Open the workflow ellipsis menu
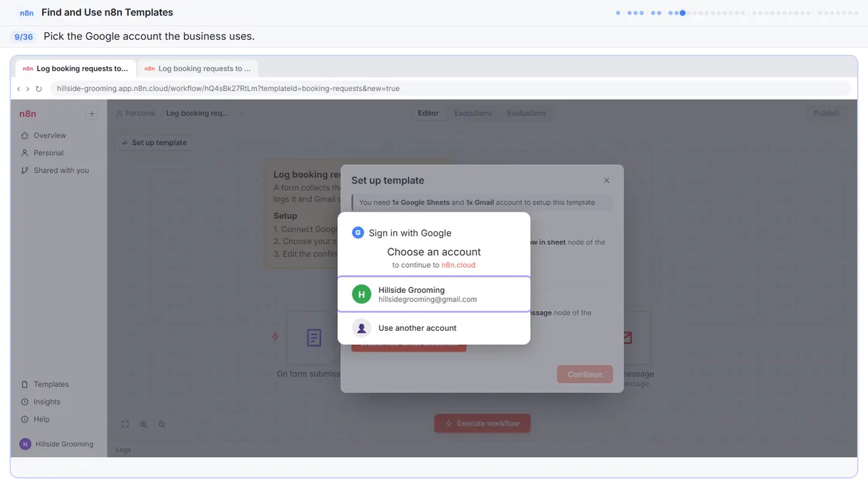 click(x=241, y=113)
